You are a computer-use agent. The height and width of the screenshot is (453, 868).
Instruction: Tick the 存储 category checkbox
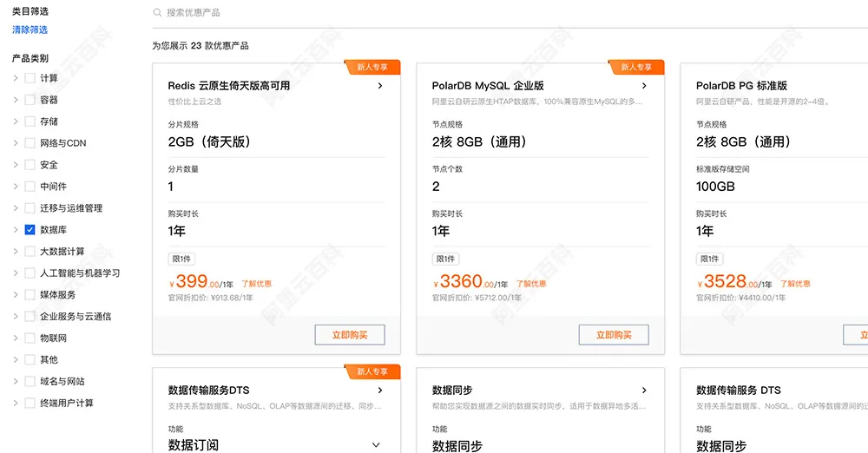pos(30,121)
